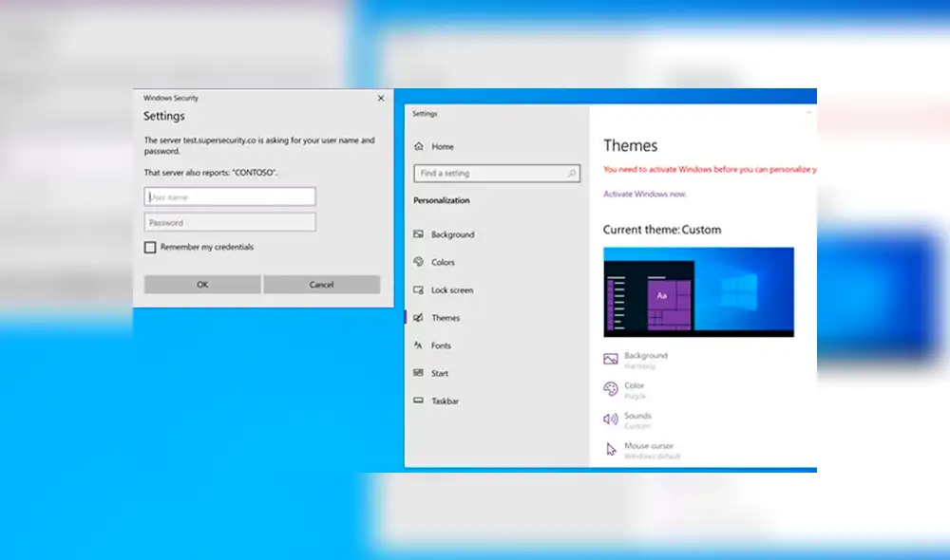Click the Sounds speaker icon under current theme
The image size is (950, 560).
point(610,417)
